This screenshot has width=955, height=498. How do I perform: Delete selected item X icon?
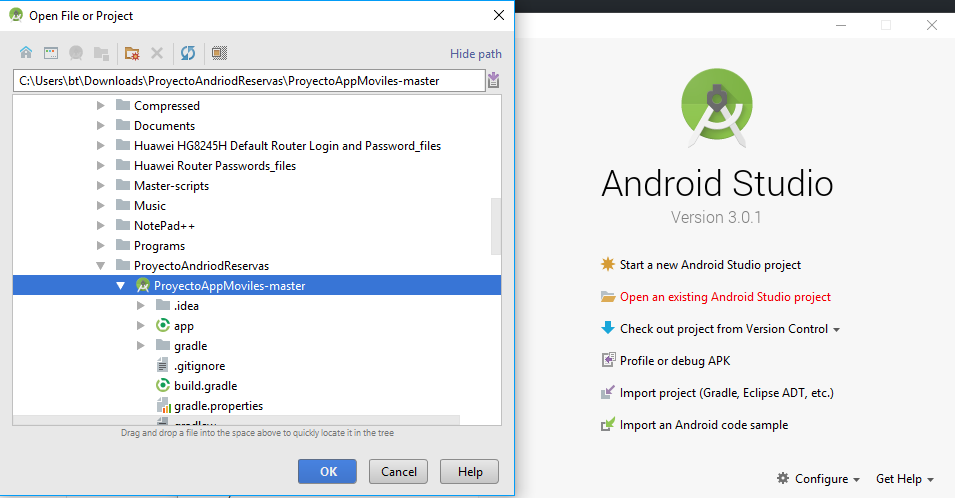pyautogui.click(x=157, y=53)
